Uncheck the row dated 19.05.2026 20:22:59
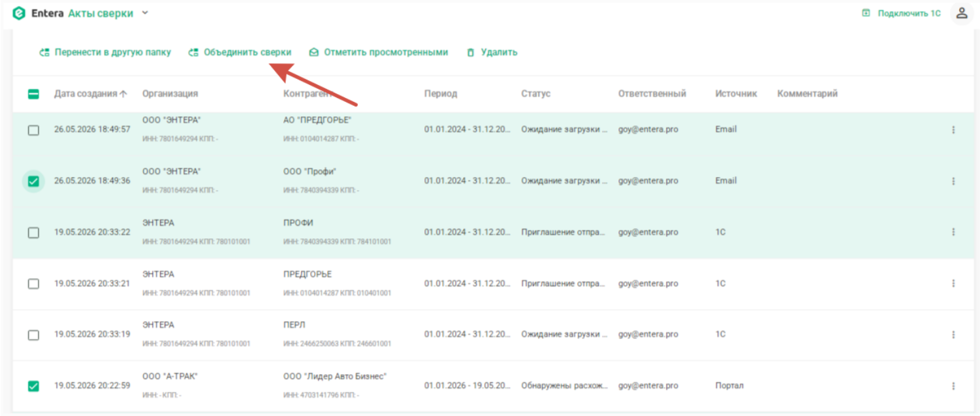This screenshot has height=416, width=980. pos(33,387)
